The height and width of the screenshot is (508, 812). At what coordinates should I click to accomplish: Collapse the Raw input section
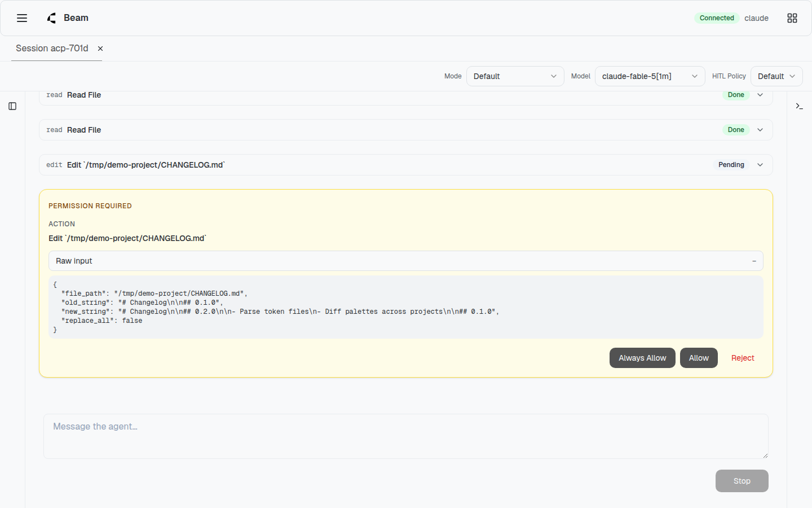point(406,261)
